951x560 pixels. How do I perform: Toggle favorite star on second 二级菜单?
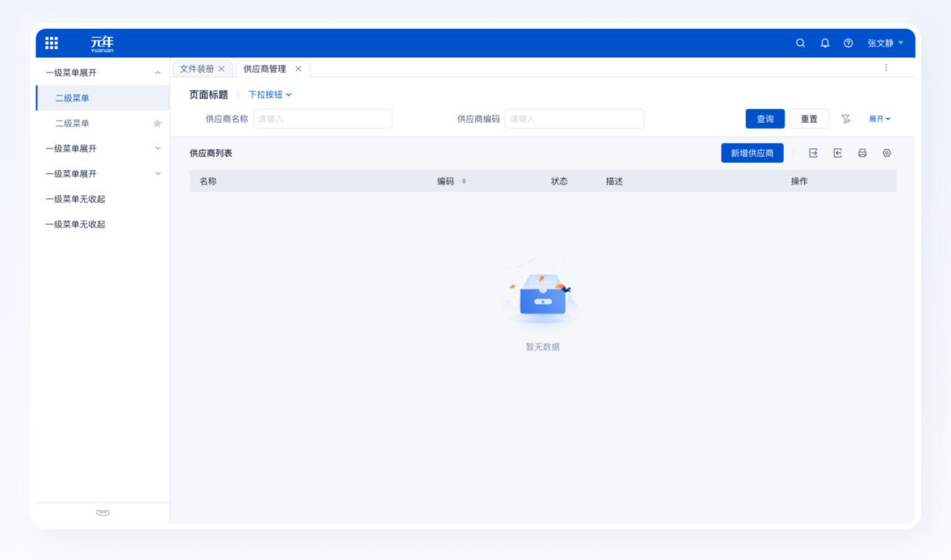click(157, 123)
